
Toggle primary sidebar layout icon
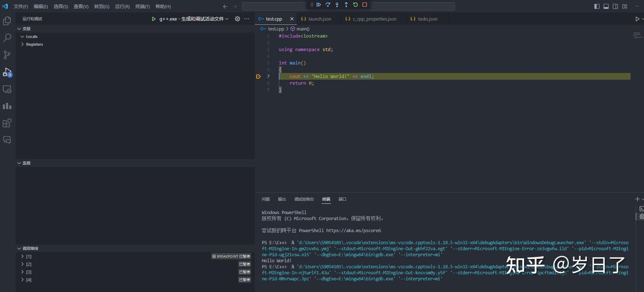pos(597,6)
